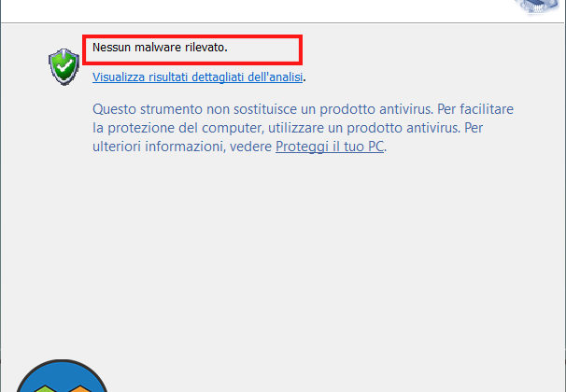Viewport: 566px width, 392px height.
Task: Click the words 'Per facilitare' in the paragraph
Action: pos(475,109)
